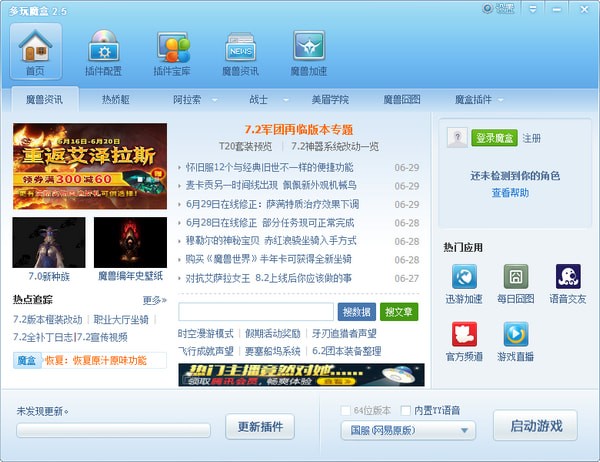Open the 魔兽加速 accelerator icon
This screenshot has height=462, width=600.
(309, 46)
